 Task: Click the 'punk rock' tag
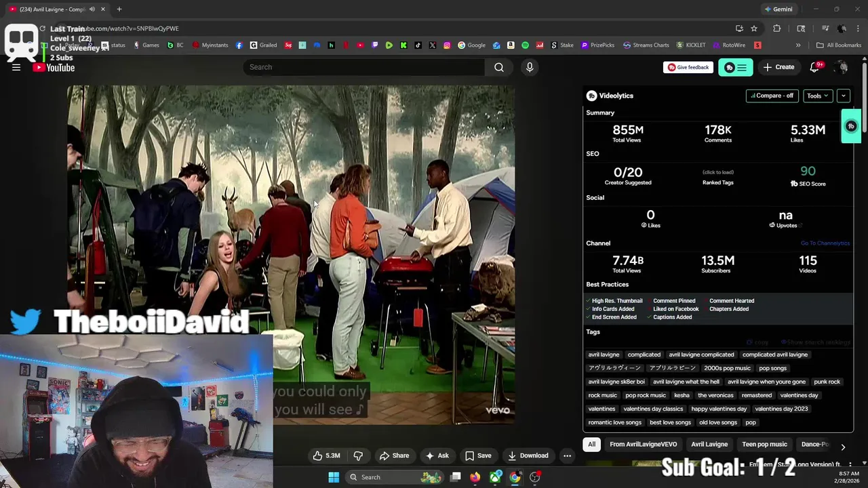827,382
